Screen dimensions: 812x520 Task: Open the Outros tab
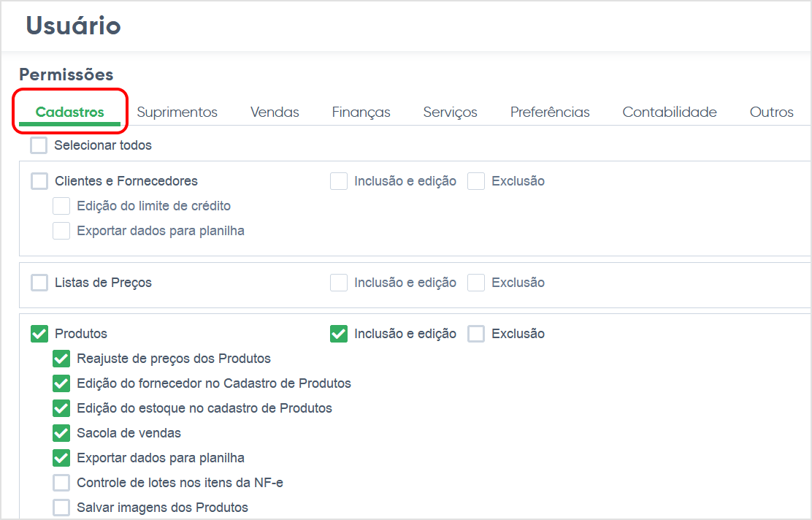tap(772, 112)
